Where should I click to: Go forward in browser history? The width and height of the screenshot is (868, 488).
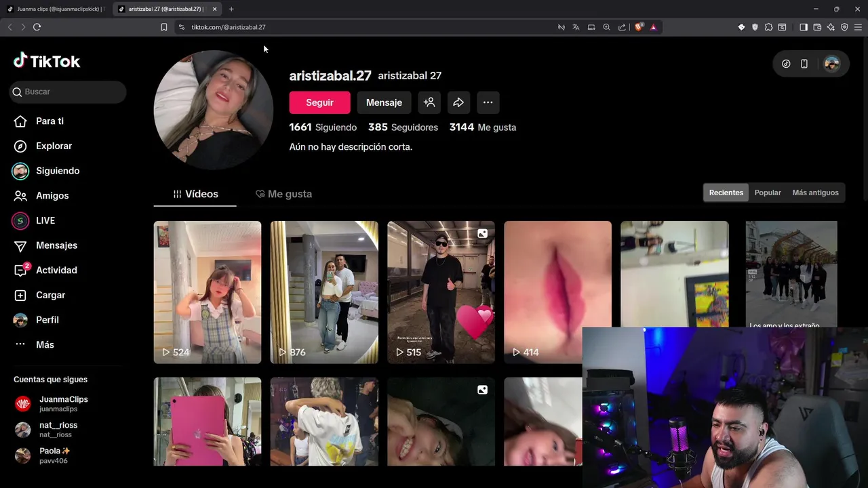[x=23, y=27]
